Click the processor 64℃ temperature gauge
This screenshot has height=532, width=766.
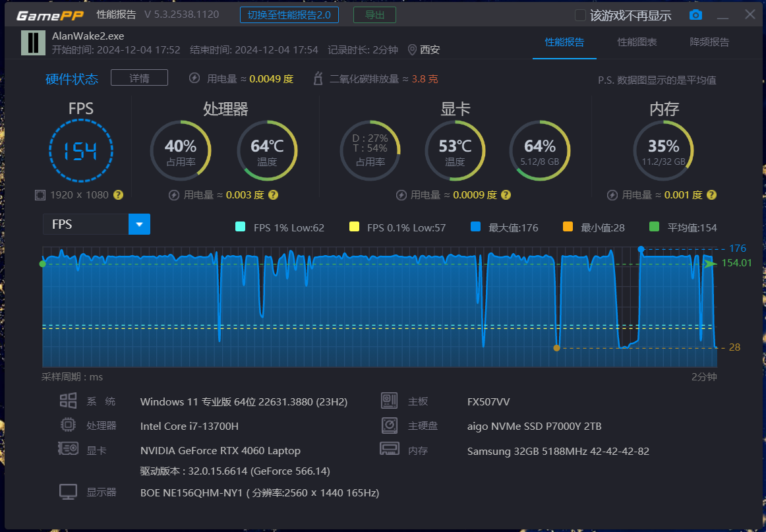267,150
